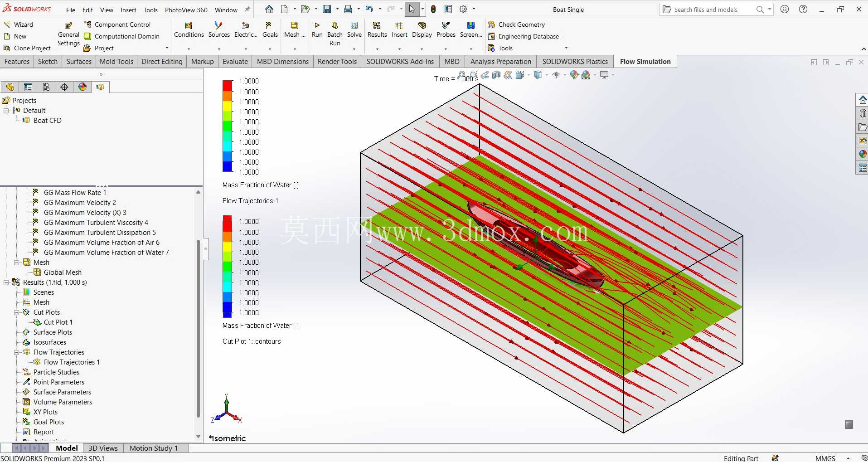
Task: Click the Rebuild traffic light icon
Action: tap(433, 9)
